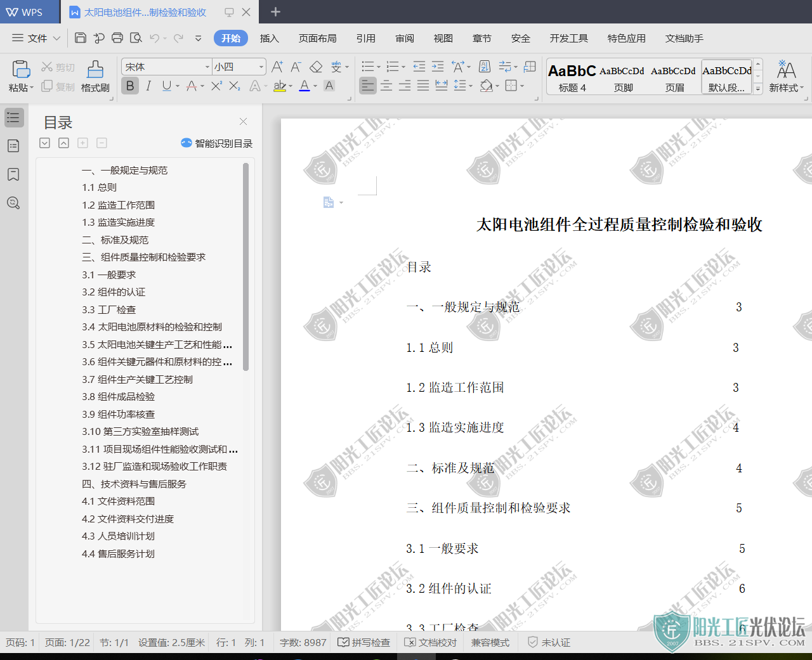The image size is (812, 660).
Task: Open the font name 宋体 dropdown
Action: click(x=207, y=67)
